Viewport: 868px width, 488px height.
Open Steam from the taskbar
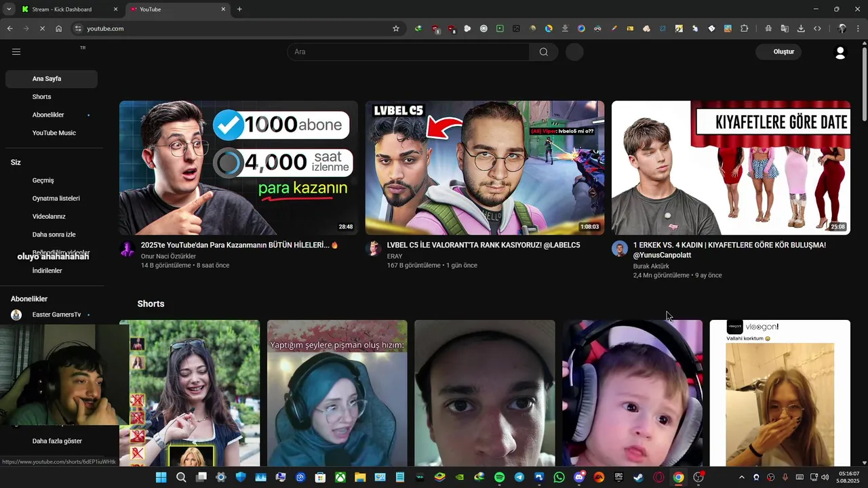pos(639,477)
